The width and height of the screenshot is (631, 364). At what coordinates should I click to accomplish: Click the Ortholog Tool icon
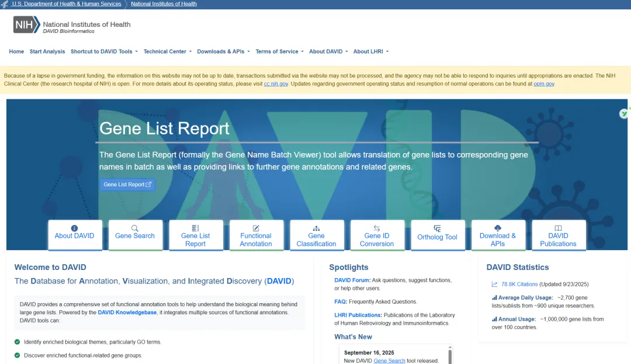pos(437,228)
